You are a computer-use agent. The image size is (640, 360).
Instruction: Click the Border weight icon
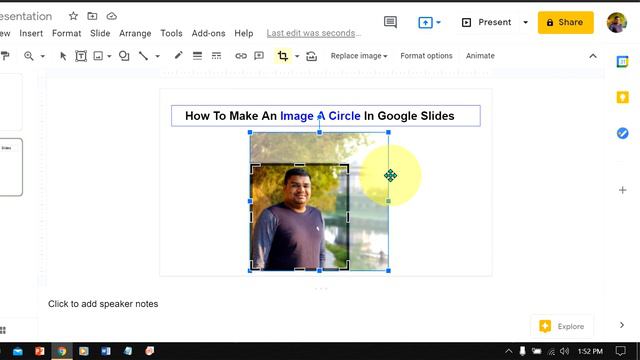197,56
